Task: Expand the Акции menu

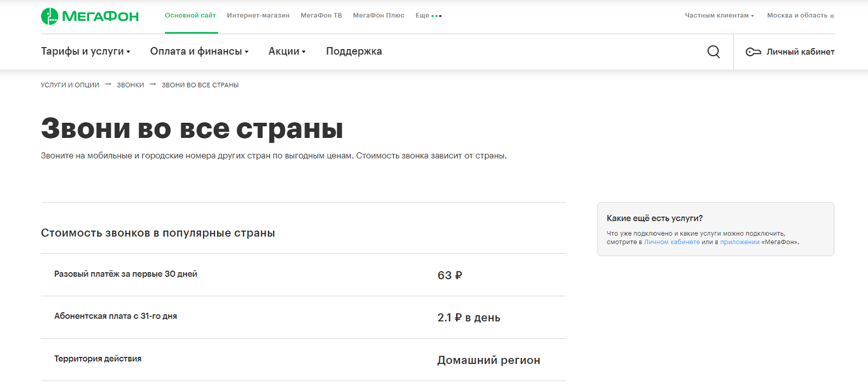Action: point(287,51)
